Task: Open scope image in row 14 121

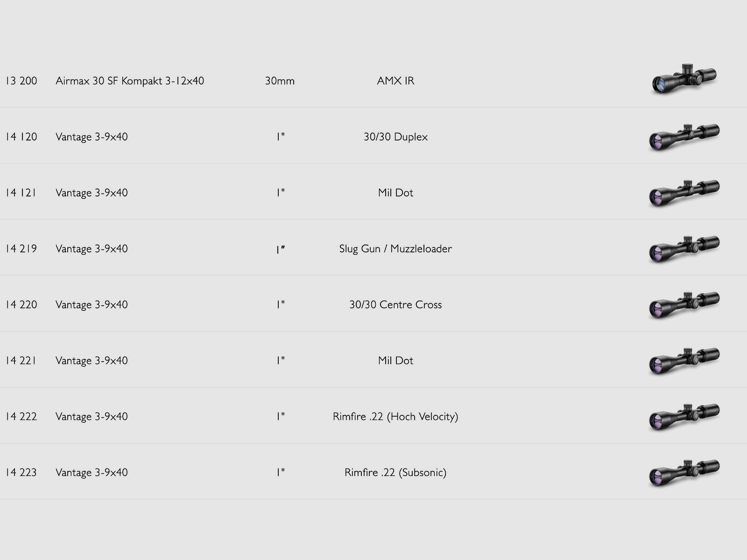Action: [x=684, y=193]
